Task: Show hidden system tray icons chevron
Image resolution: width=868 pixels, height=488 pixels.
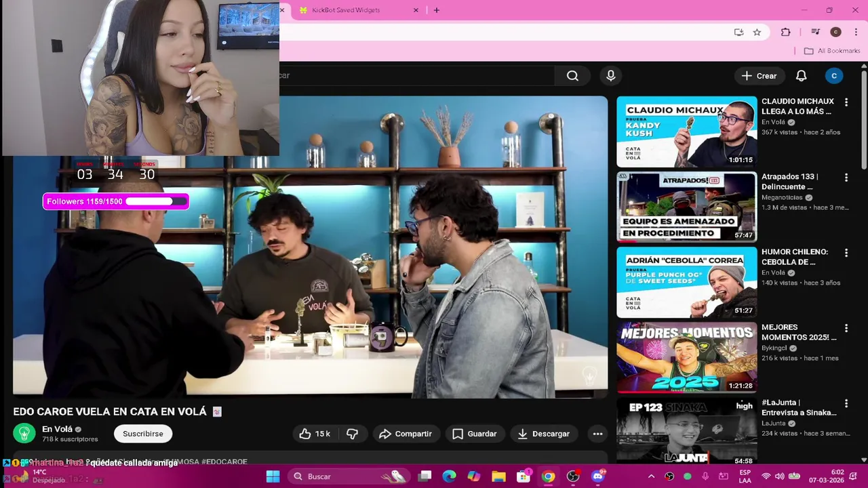Action: coord(651,476)
